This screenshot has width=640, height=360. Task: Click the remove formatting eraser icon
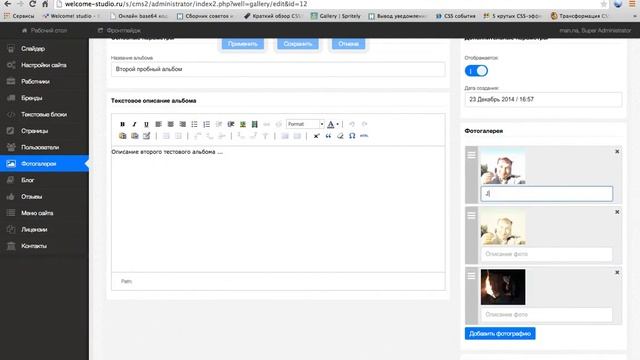(x=340, y=136)
